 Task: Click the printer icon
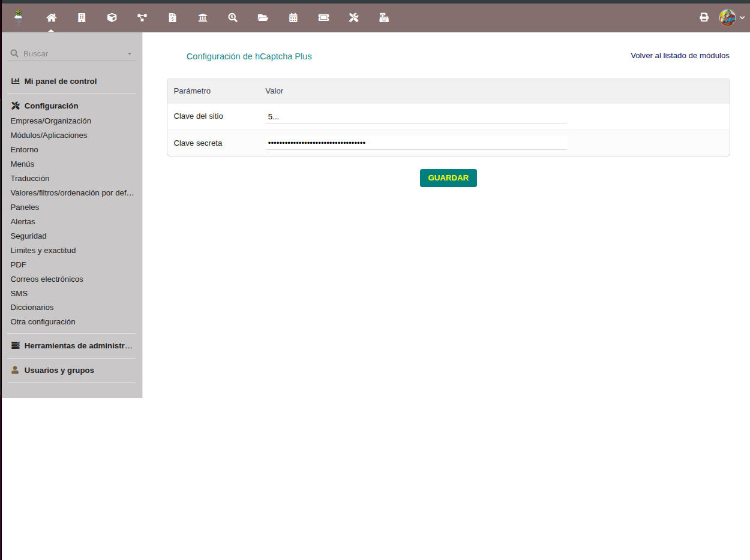pos(704,17)
